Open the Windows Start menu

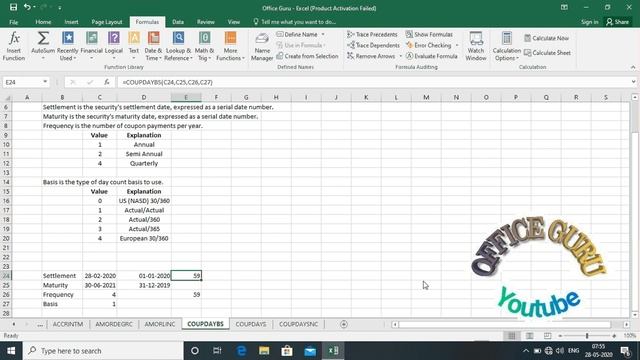pos(11,351)
